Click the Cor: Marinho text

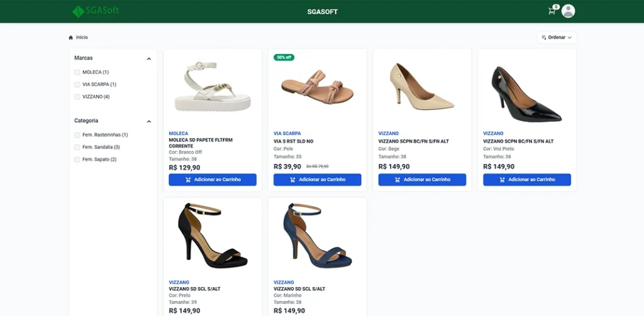pyautogui.click(x=287, y=295)
